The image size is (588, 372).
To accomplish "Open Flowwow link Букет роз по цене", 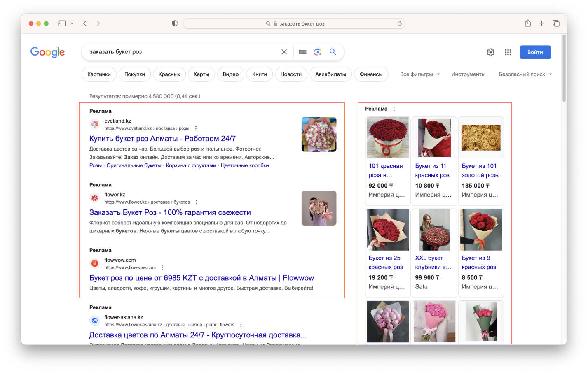I will 201,278.
